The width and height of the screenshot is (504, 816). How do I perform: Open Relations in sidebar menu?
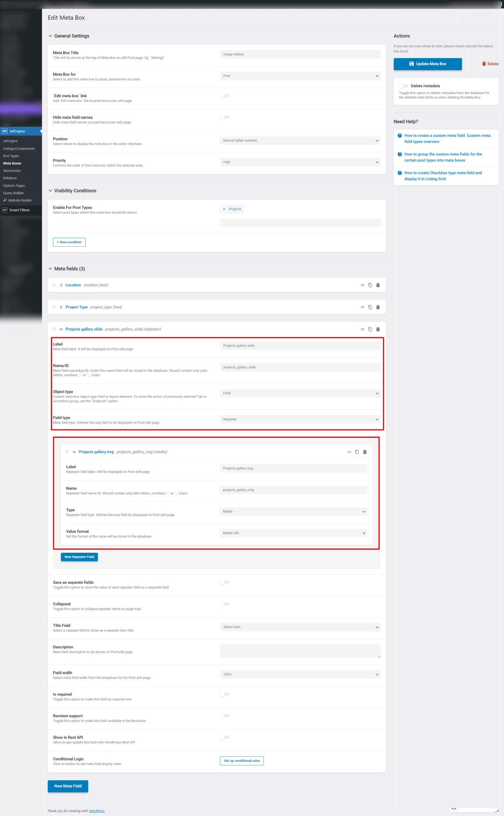[x=10, y=178]
